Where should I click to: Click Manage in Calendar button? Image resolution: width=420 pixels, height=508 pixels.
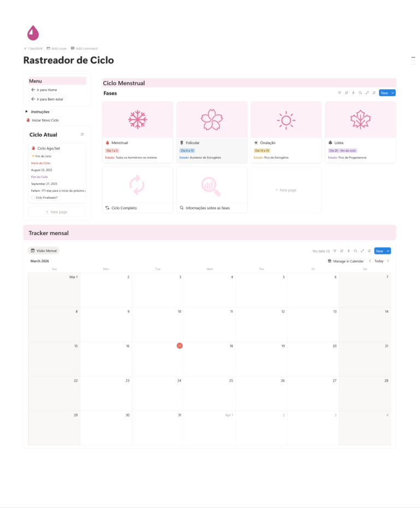346,261
